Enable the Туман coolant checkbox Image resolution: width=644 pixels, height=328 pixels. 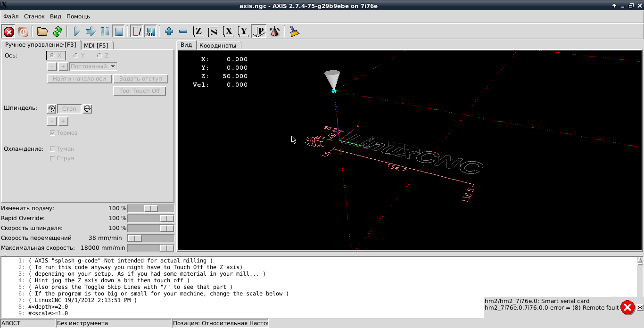(52, 149)
